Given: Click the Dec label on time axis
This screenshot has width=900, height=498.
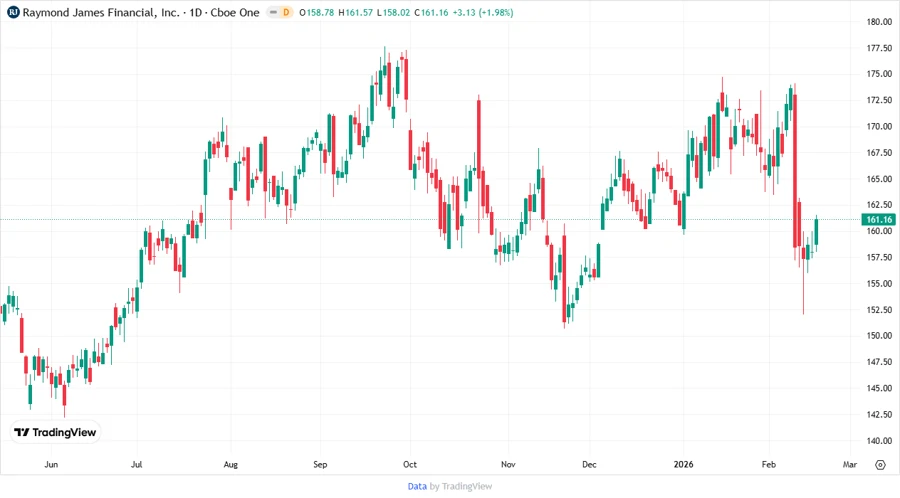Looking at the screenshot, I should (589, 464).
